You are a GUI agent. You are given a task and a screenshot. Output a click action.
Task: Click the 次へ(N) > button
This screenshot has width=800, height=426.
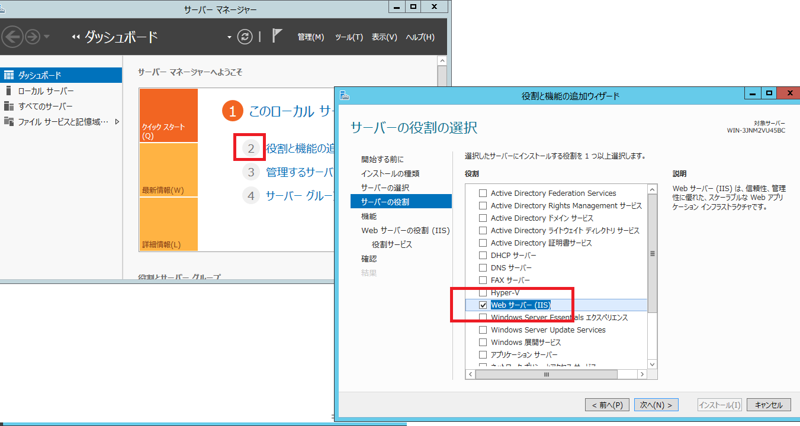pos(656,405)
